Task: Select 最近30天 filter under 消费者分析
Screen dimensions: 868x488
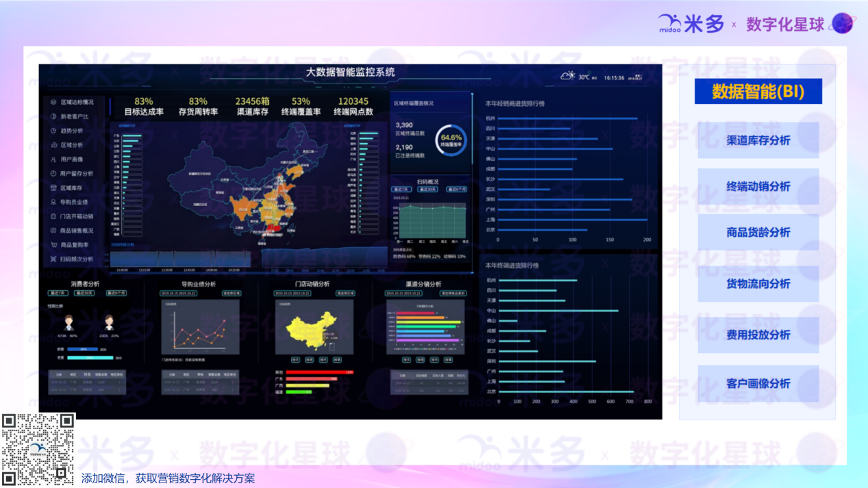Action: coord(86,293)
